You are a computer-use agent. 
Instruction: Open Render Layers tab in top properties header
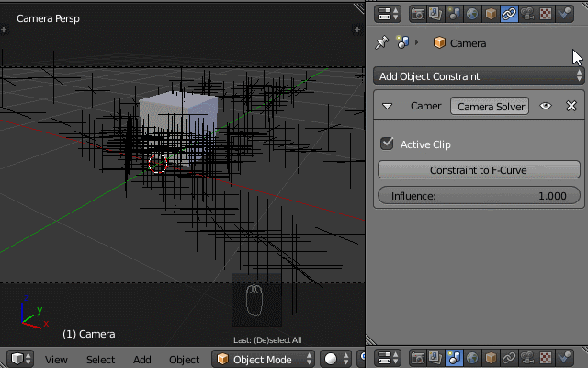(x=435, y=14)
